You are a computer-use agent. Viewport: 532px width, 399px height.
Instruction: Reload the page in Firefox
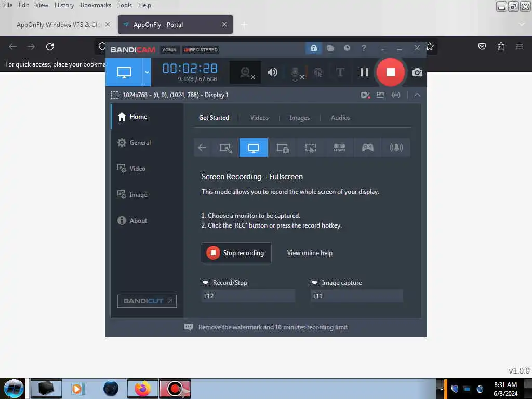(x=50, y=47)
